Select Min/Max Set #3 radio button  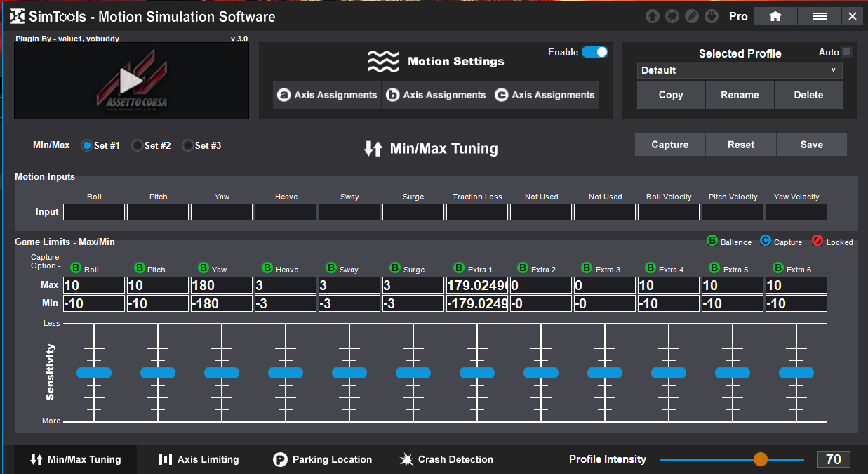pyautogui.click(x=187, y=145)
